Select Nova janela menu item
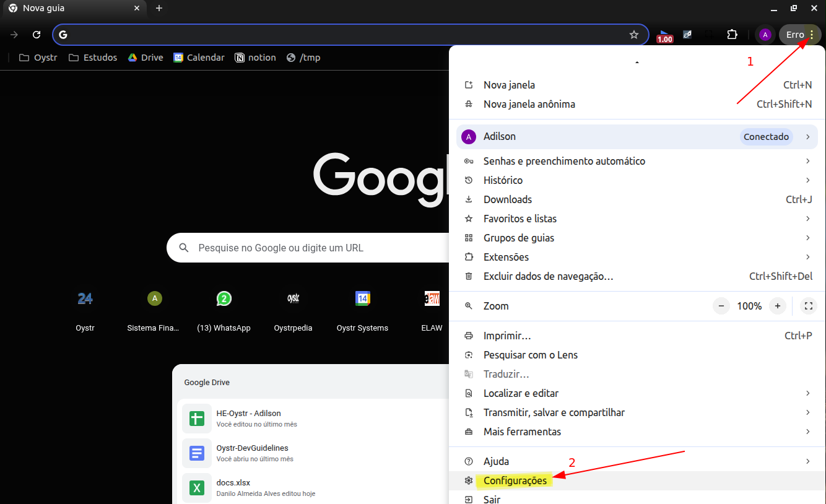This screenshot has height=504, width=826. tap(637, 85)
